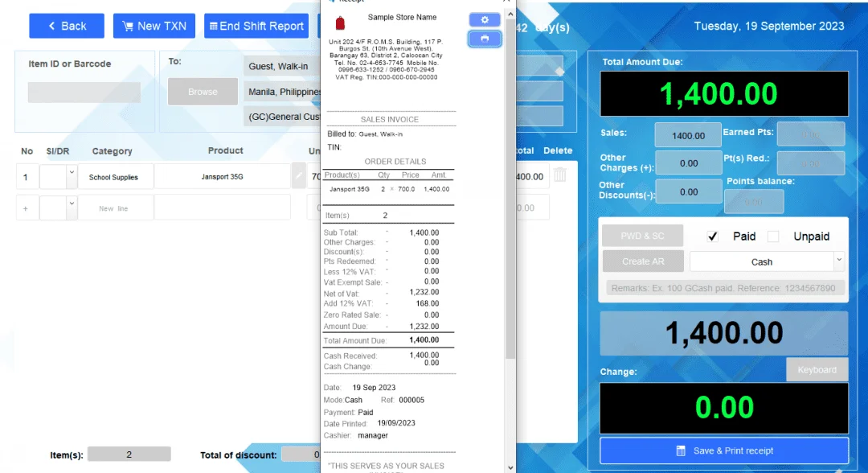Click the Back button

(67, 26)
